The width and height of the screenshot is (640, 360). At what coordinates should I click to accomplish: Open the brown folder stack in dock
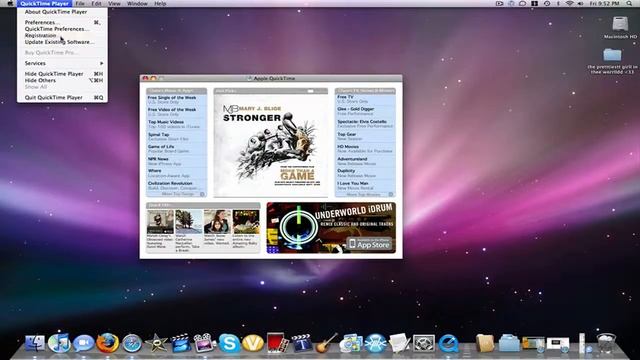pyautogui.click(x=484, y=343)
